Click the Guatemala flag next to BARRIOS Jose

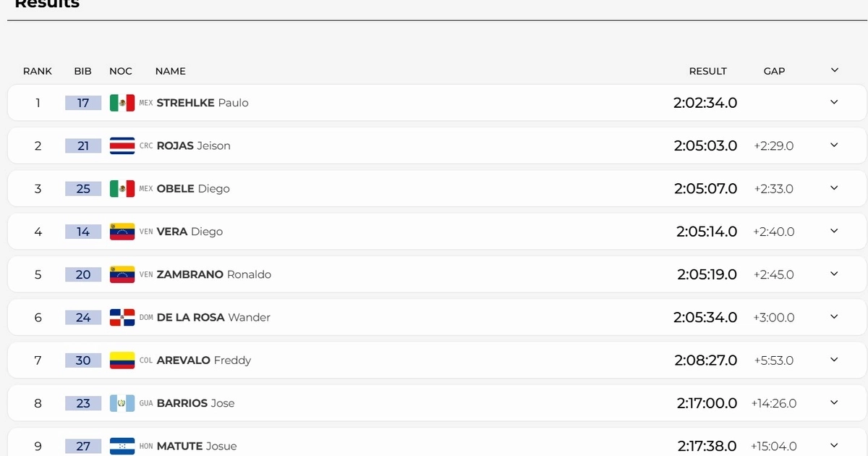click(x=122, y=403)
